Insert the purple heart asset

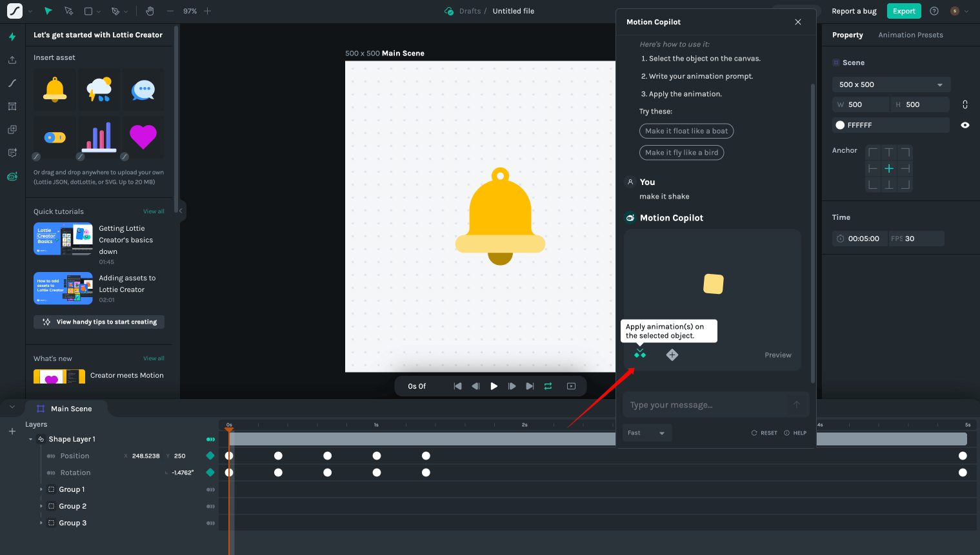(x=143, y=137)
